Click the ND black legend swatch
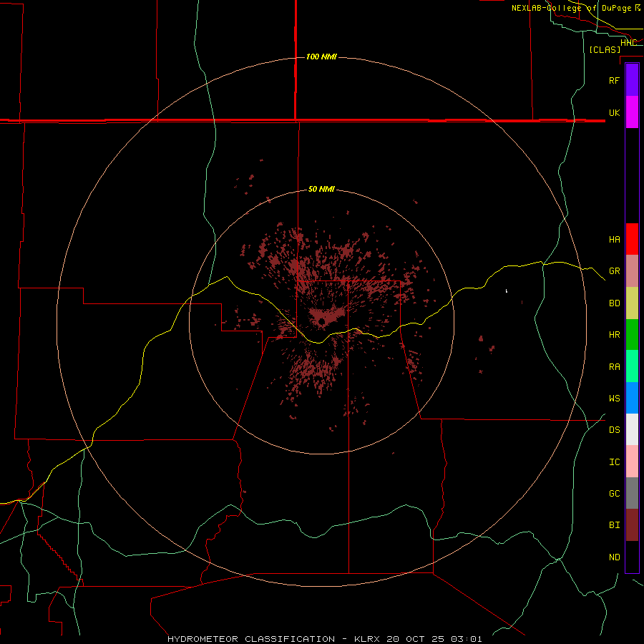 [632, 557]
